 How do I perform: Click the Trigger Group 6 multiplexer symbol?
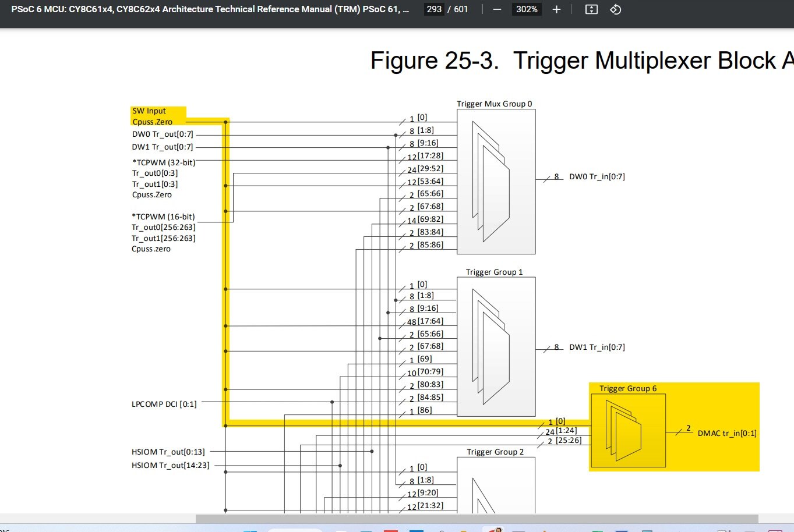pos(623,431)
